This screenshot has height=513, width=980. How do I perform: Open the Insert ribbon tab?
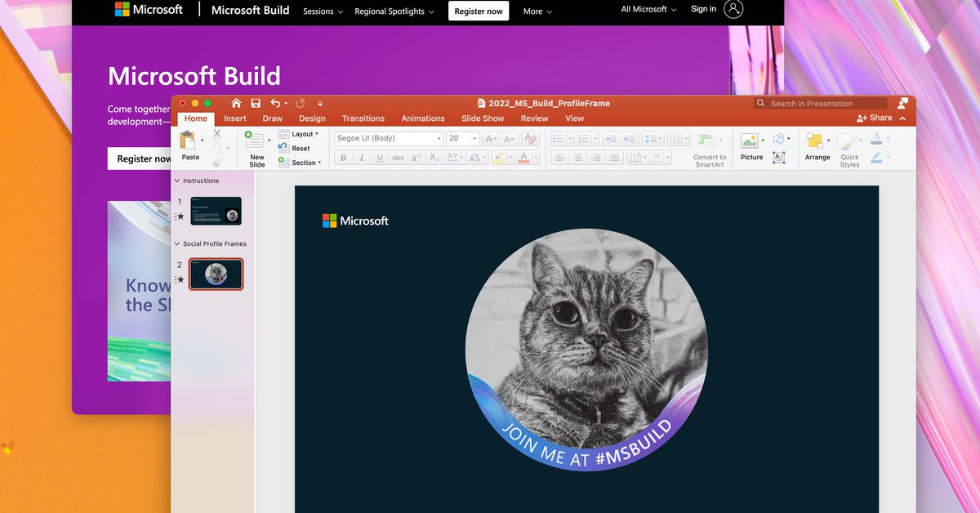pyautogui.click(x=235, y=118)
